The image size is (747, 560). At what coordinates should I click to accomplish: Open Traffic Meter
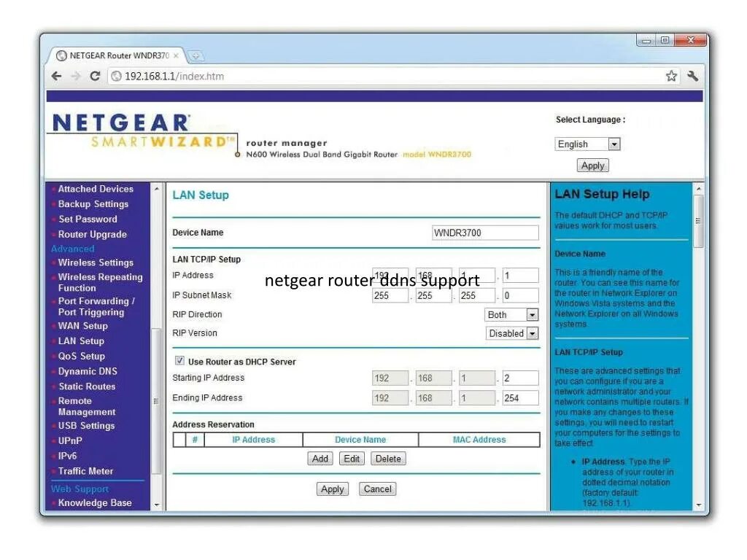[86, 472]
